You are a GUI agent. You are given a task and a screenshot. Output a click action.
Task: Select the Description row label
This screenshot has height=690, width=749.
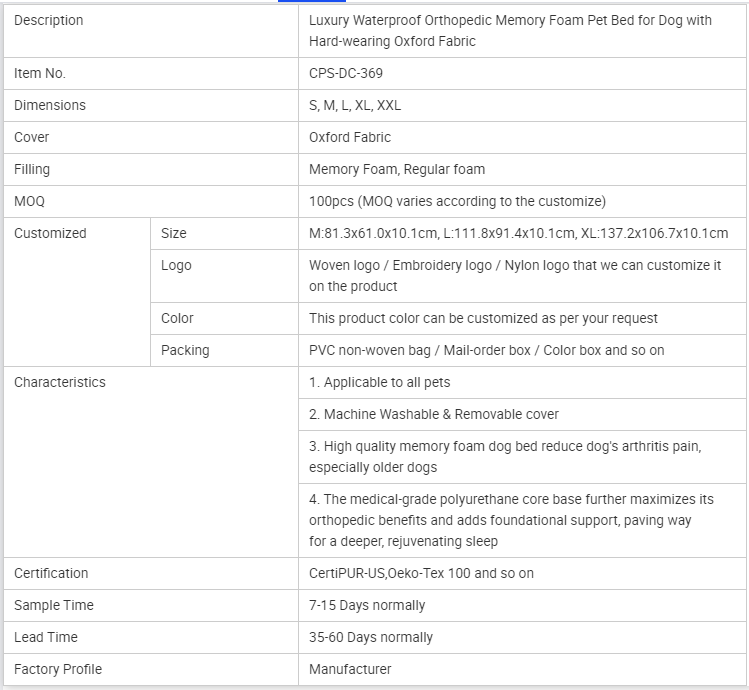49,20
